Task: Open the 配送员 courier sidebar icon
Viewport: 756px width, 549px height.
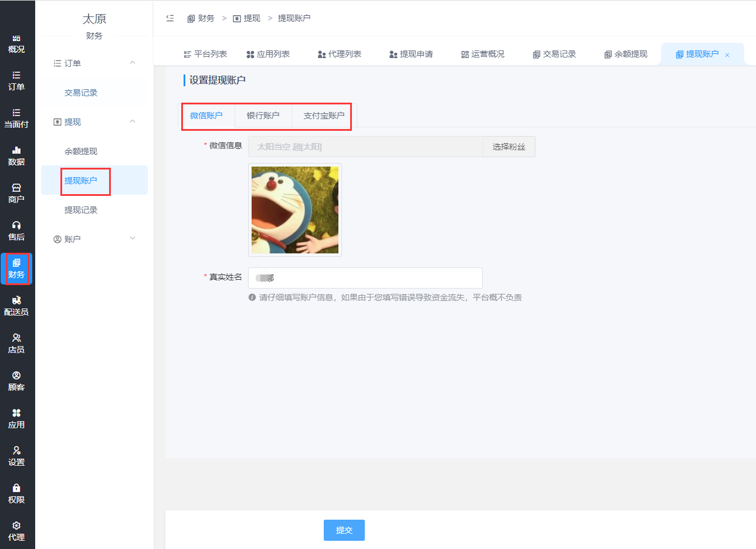Action: pos(16,307)
